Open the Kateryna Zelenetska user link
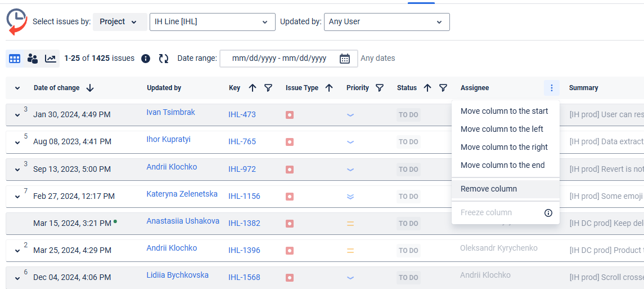Screen dimensions: 644x289 (x=182, y=194)
